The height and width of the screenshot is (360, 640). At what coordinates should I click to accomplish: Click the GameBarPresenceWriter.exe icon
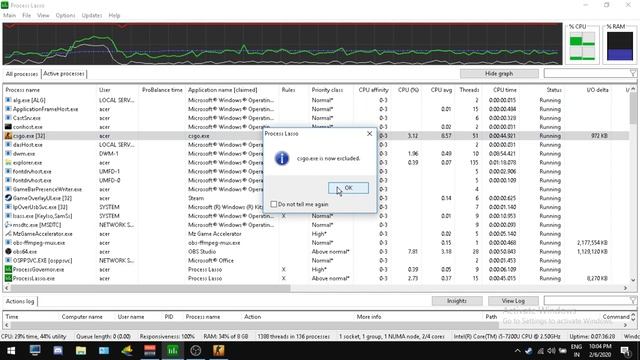point(8,189)
